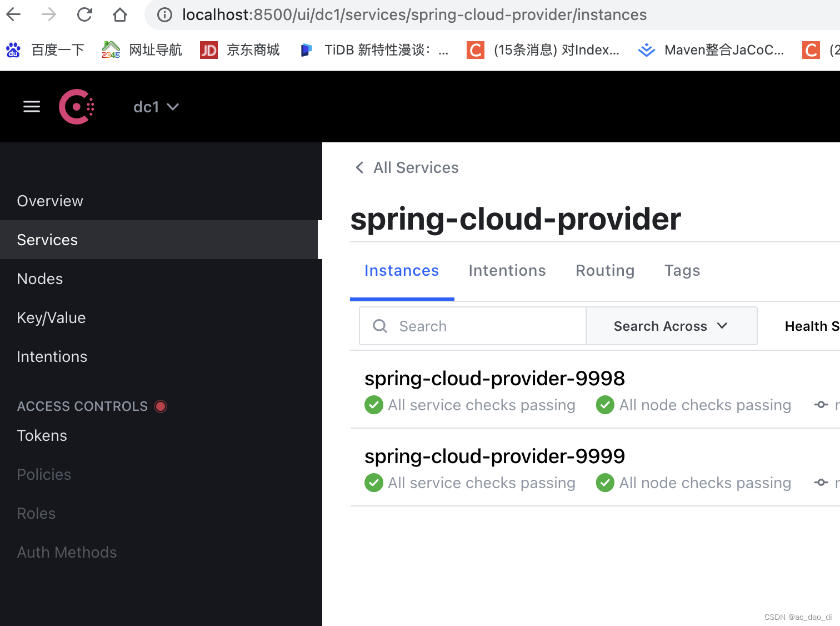The image size is (840, 626).
Task: Open the 京东商城 bookmark
Action: [240, 50]
